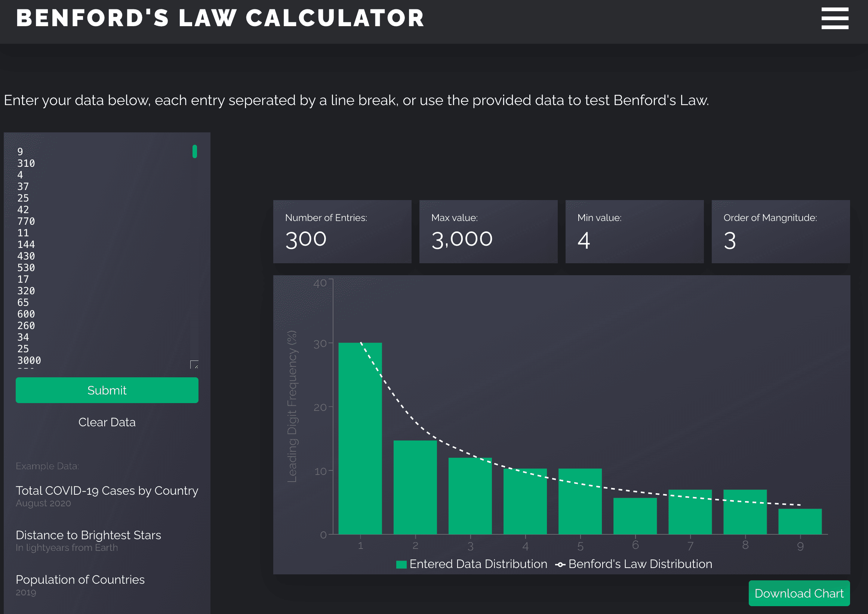Open the hamburger menu icon
The height and width of the screenshot is (614, 868).
pos(835,18)
